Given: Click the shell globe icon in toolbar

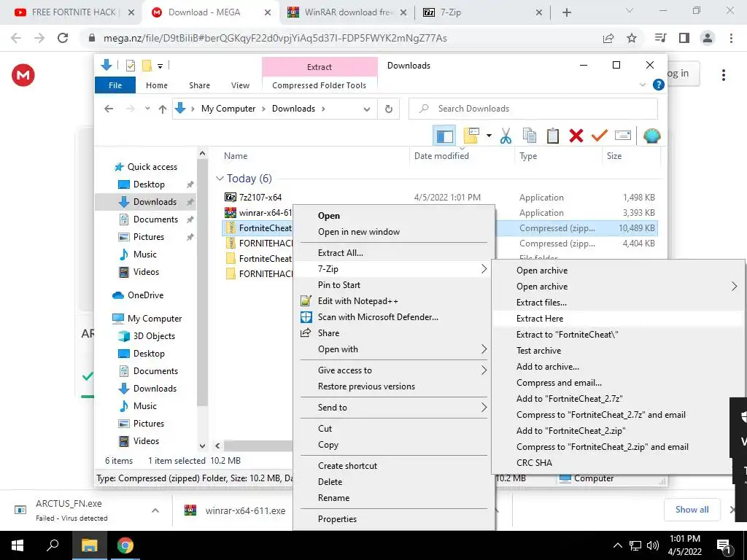Looking at the screenshot, I should coord(651,136).
